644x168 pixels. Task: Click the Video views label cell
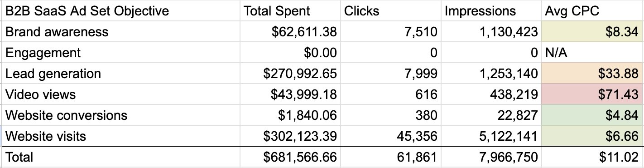[121, 94]
